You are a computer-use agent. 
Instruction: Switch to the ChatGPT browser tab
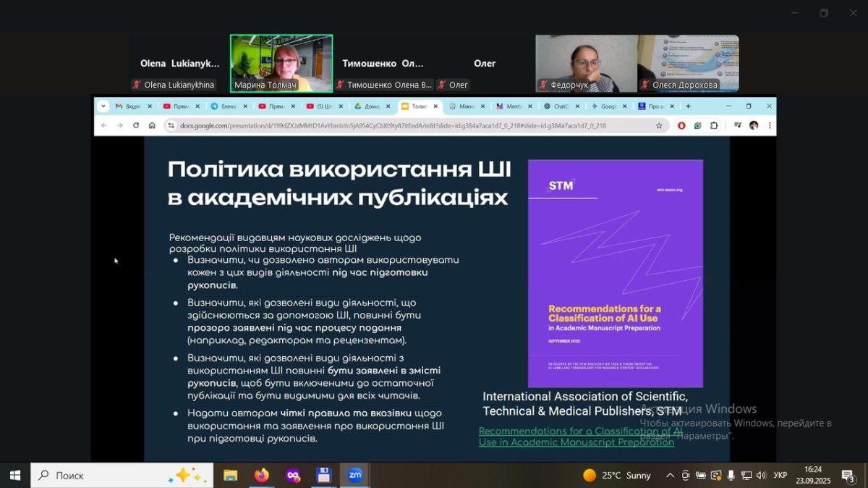(557, 106)
